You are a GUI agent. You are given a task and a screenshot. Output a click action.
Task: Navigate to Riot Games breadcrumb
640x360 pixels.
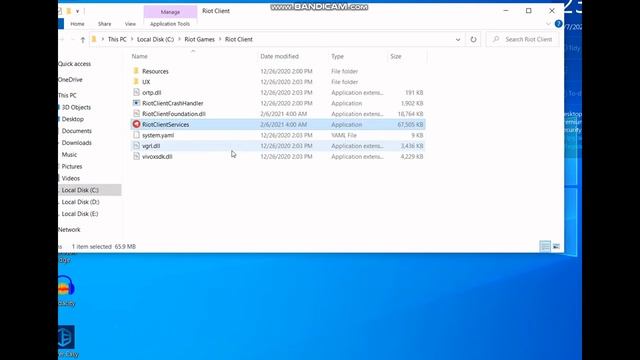(x=200, y=39)
